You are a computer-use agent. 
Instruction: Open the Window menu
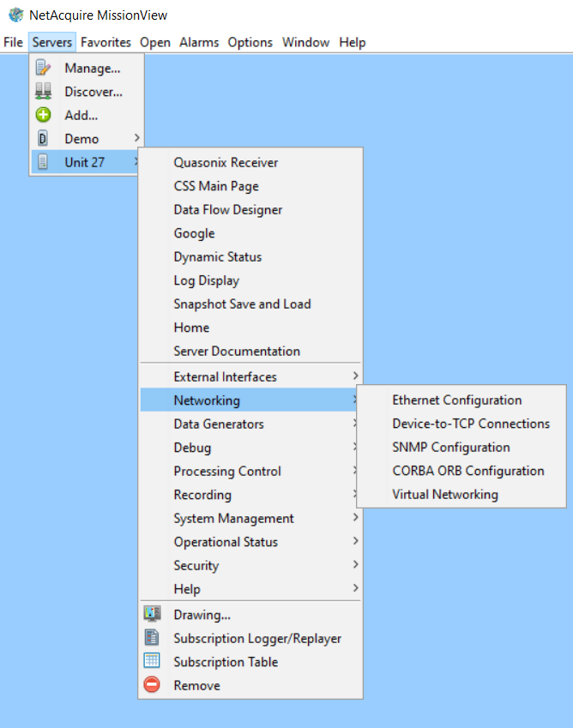305,42
